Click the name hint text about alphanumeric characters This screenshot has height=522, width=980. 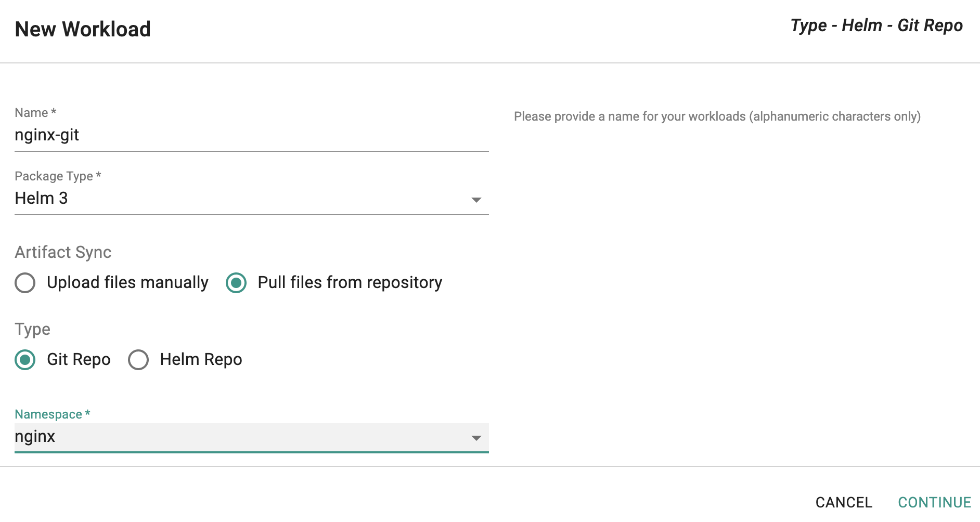pyautogui.click(x=717, y=116)
